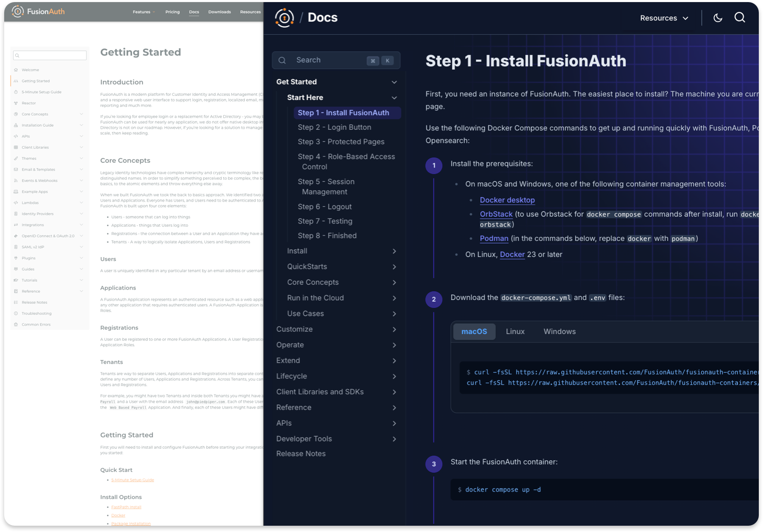The width and height of the screenshot is (763, 532).
Task: Open Step 6 - Logout page
Action: [x=325, y=207]
